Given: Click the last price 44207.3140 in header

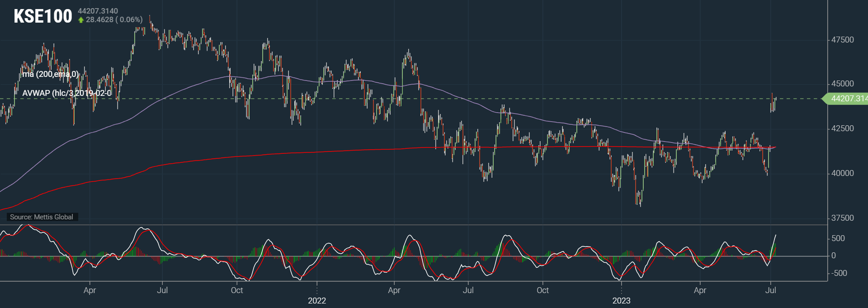Looking at the screenshot, I should coord(98,11).
